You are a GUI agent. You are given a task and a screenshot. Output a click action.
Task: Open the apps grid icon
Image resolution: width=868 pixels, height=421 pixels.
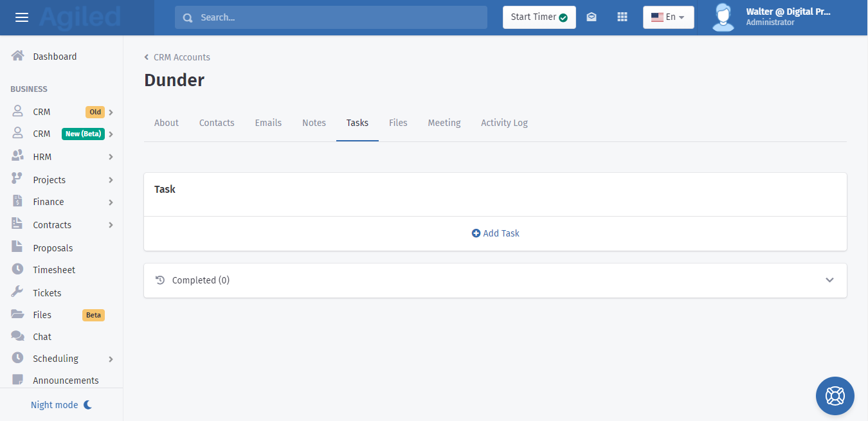(x=622, y=17)
